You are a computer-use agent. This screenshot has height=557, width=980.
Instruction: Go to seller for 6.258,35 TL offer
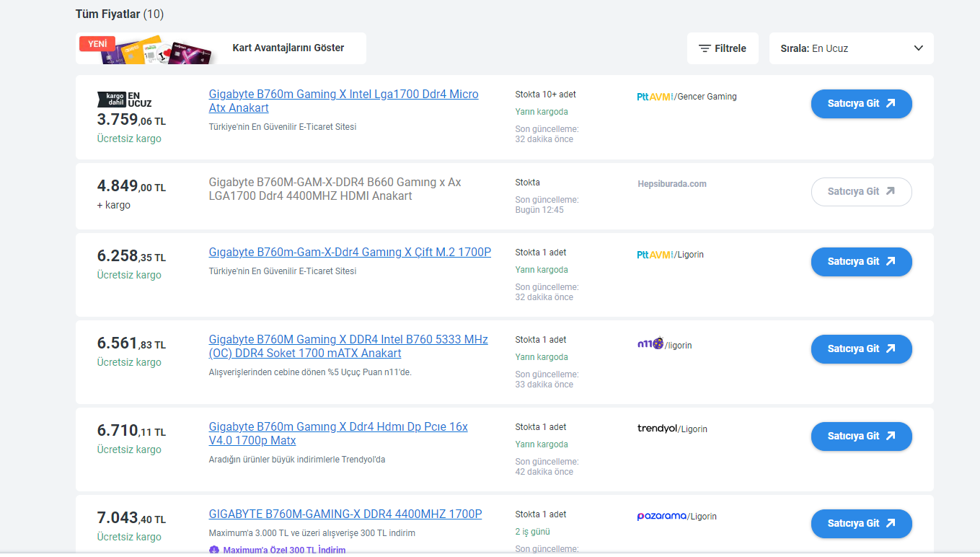862,261
